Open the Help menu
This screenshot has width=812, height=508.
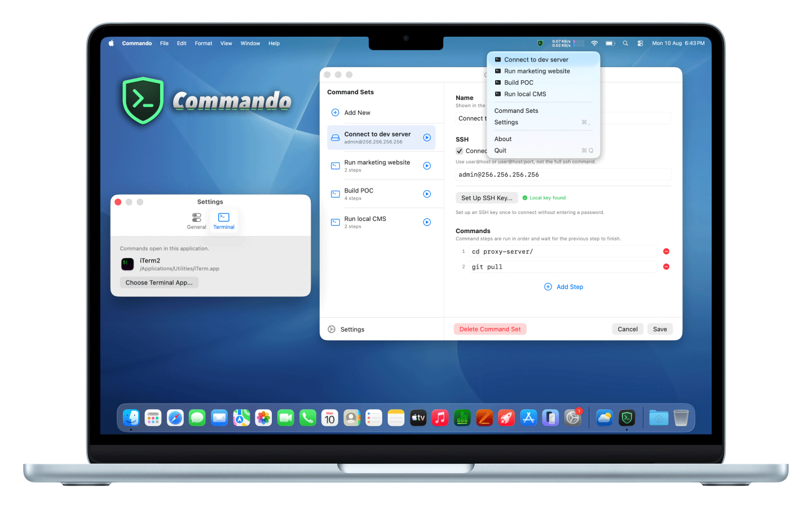[x=274, y=43]
